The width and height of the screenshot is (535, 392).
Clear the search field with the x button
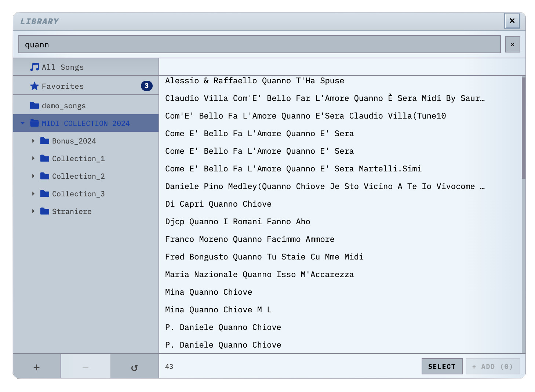[513, 45]
